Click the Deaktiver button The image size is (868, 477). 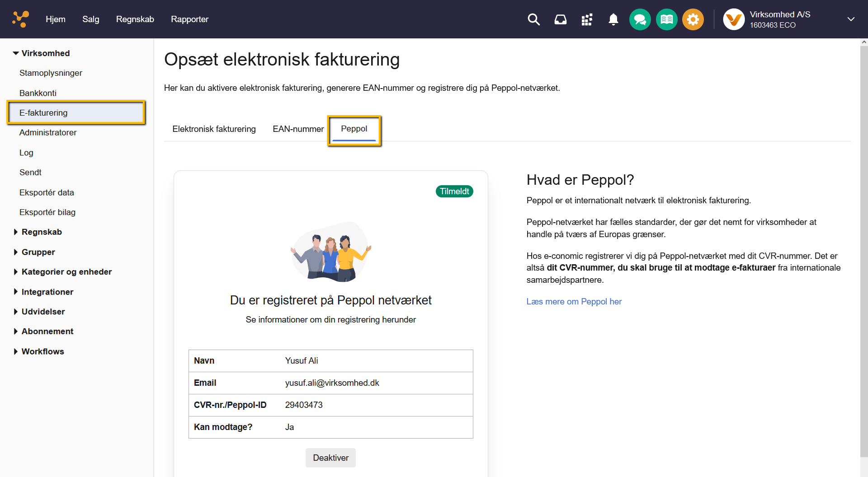[x=330, y=458]
